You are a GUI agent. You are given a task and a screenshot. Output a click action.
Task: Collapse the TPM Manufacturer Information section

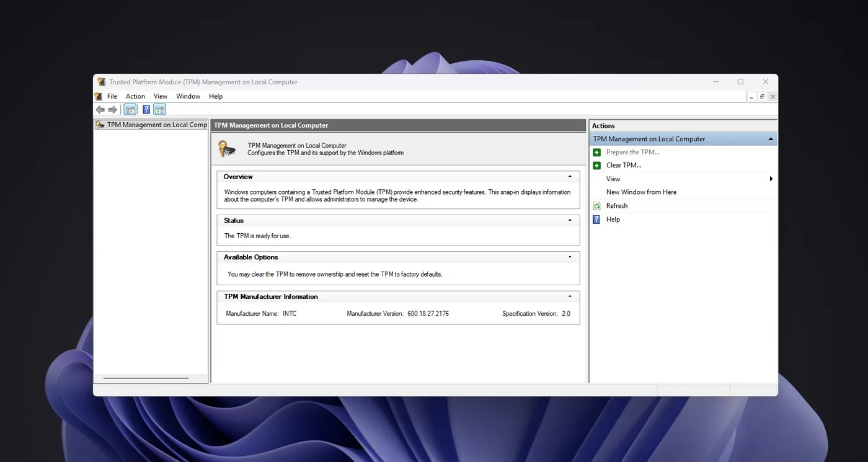570,296
